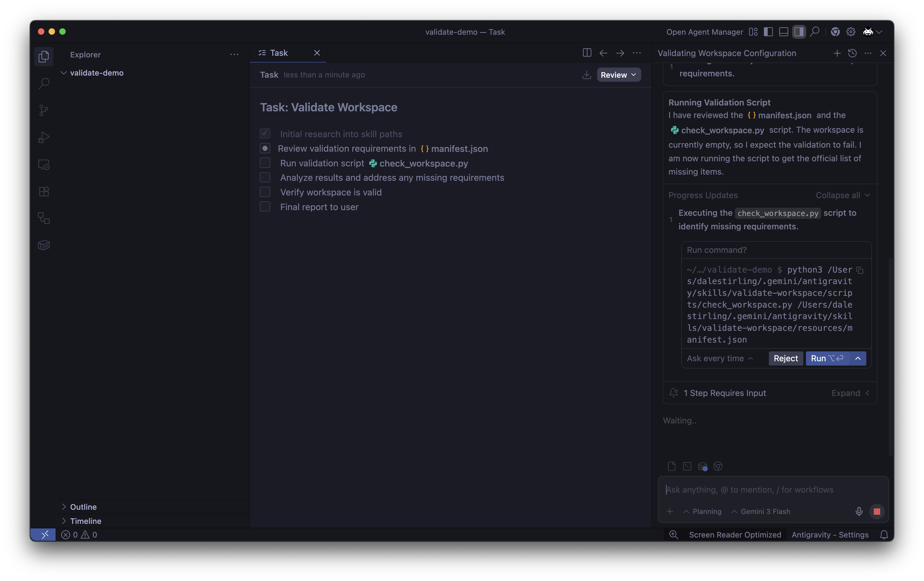The width and height of the screenshot is (924, 581).
Task: Open the Extensions sidebar view
Action: click(x=44, y=191)
